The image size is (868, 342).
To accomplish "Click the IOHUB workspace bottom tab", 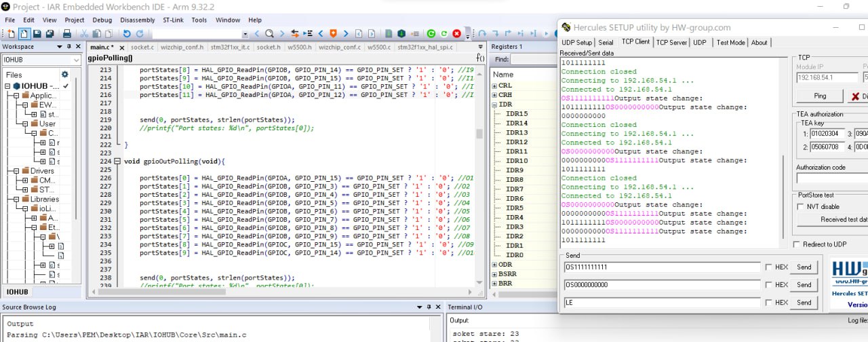I will click(18, 292).
